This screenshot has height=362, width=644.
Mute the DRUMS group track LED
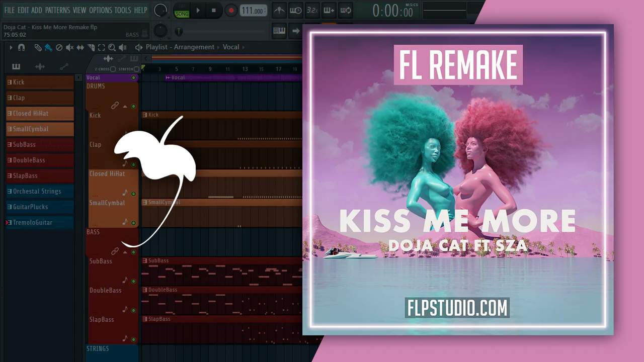point(133,106)
